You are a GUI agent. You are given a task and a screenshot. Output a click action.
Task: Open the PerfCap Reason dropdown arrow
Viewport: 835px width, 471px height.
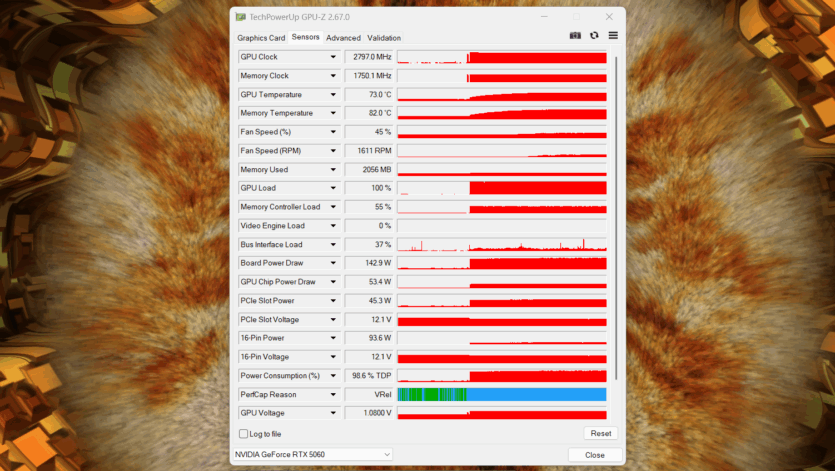333,395
